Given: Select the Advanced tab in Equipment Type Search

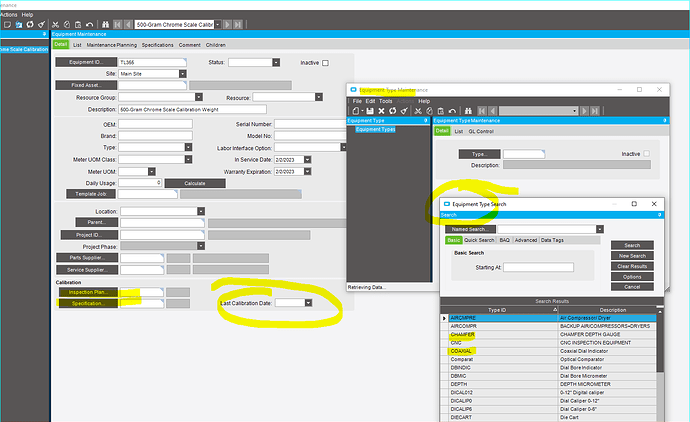Looking at the screenshot, I should 526,240.
